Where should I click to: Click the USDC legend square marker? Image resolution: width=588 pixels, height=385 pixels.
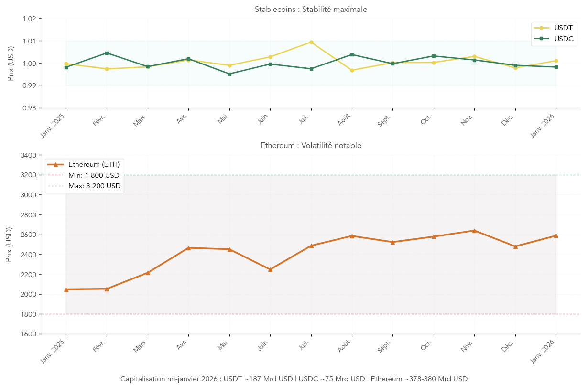click(x=541, y=38)
